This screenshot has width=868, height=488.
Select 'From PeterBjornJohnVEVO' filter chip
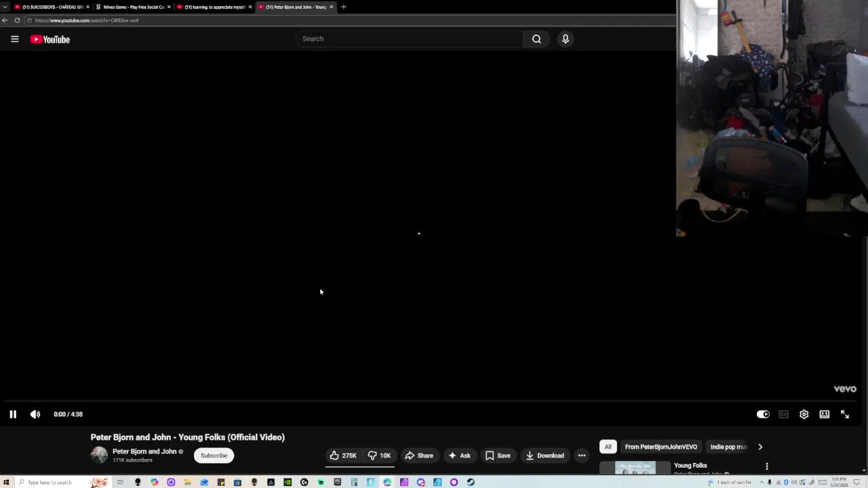pyautogui.click(x=660, y=447)
